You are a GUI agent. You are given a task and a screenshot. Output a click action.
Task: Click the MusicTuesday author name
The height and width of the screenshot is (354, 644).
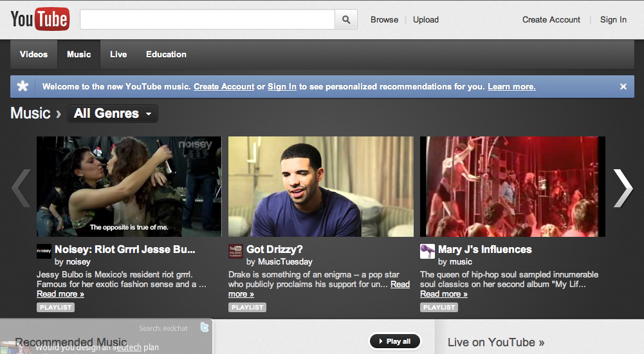pyautogui.click(x=285, y=261)
